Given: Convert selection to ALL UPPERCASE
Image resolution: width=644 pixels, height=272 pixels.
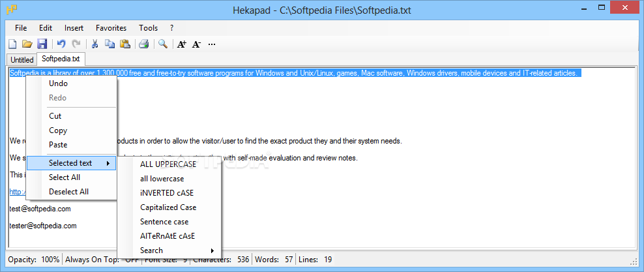Looking at the screenshot, I should pos(169,165).
